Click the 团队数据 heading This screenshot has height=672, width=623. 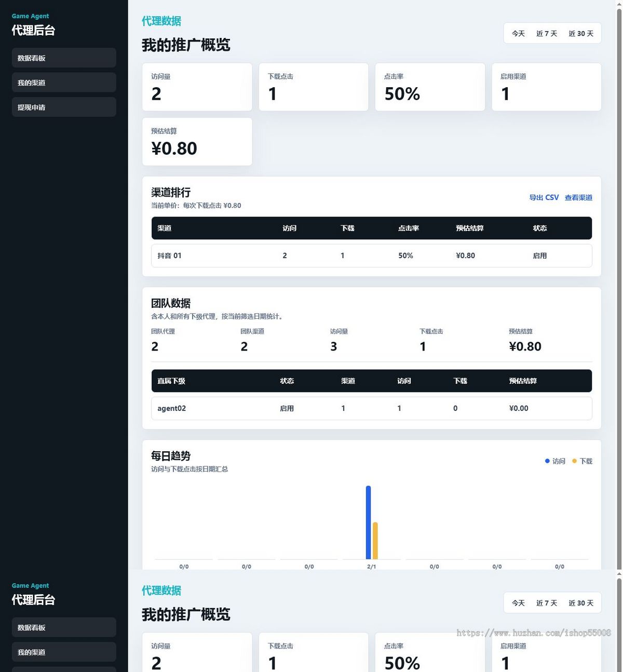(x=171, y=303)
